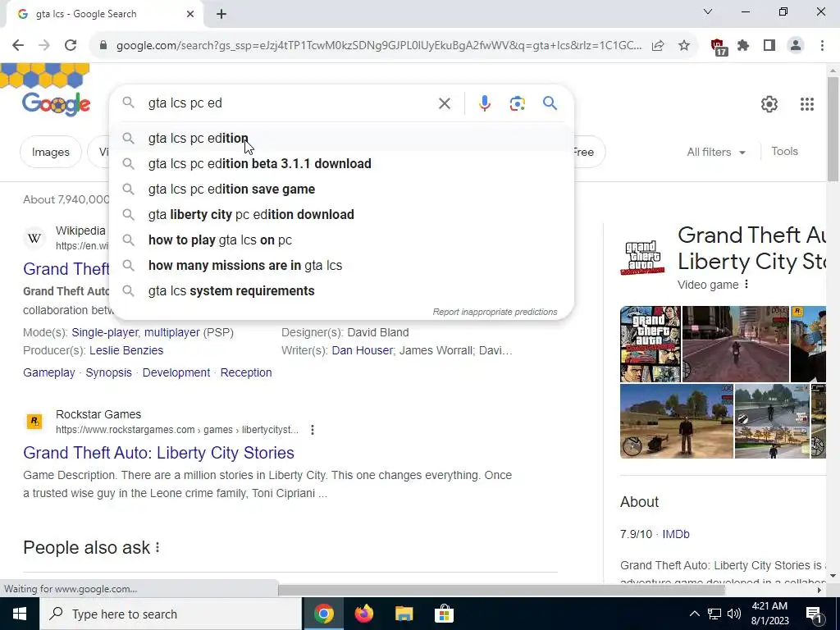Follow the multiplayer link
Screen dimensions: 840x630
click(171, 333)
